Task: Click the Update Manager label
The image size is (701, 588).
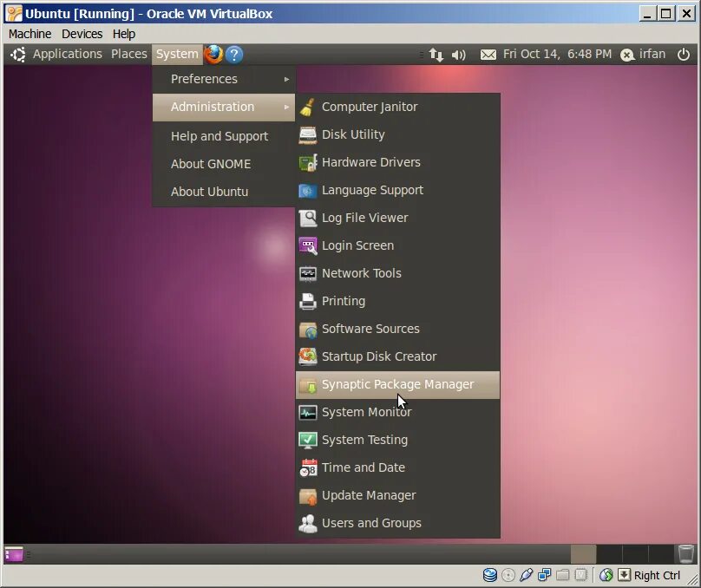Action: coord(369,495)
